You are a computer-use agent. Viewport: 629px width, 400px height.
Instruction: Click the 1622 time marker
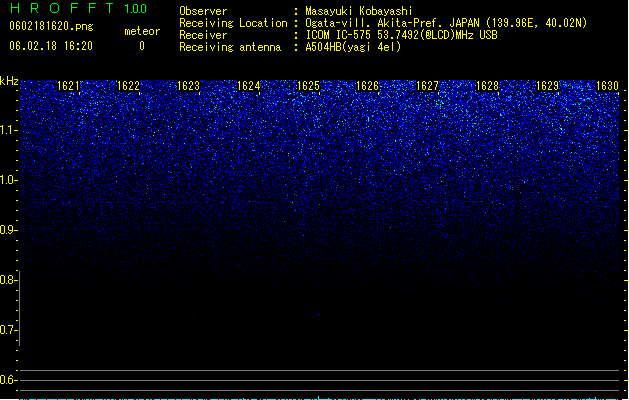pos(128,86)
